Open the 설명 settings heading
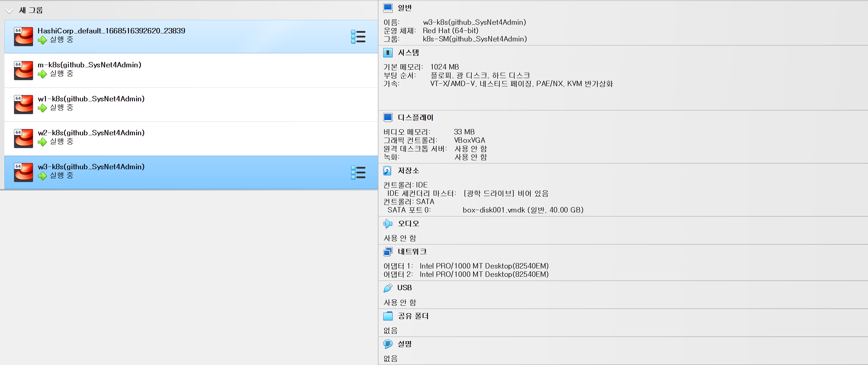This screenshot has height=365, width=868. 405,344
